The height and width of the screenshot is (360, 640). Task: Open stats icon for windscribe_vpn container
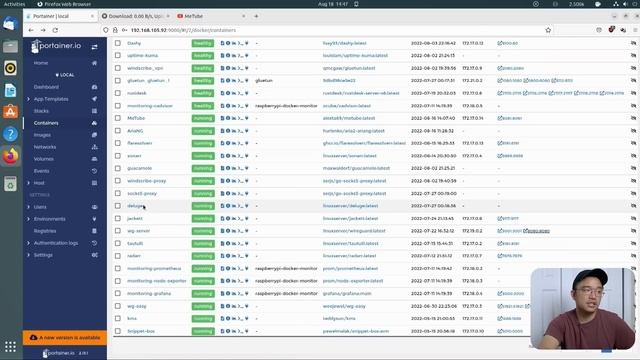pos(234,68)
